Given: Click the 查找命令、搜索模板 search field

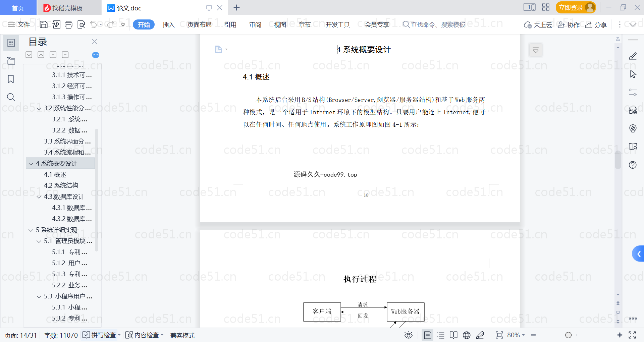Looking at the screenshot, I should [x=434, y=24].
